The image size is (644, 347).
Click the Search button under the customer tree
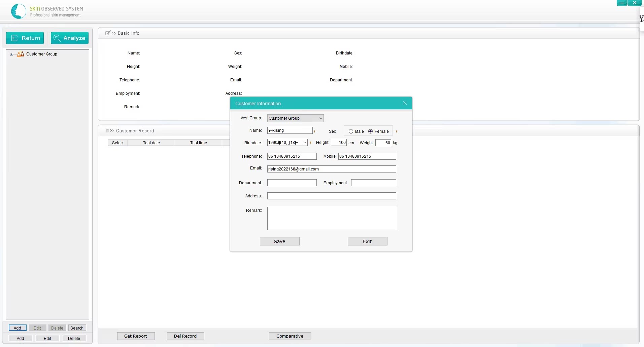coord(77,328)
